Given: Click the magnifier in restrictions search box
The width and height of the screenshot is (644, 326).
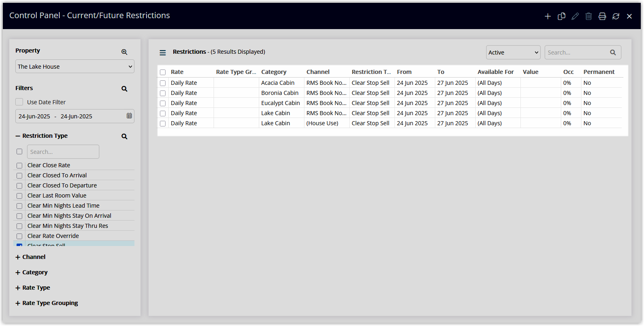Looking at the screenshot, I should coord(613,53).
